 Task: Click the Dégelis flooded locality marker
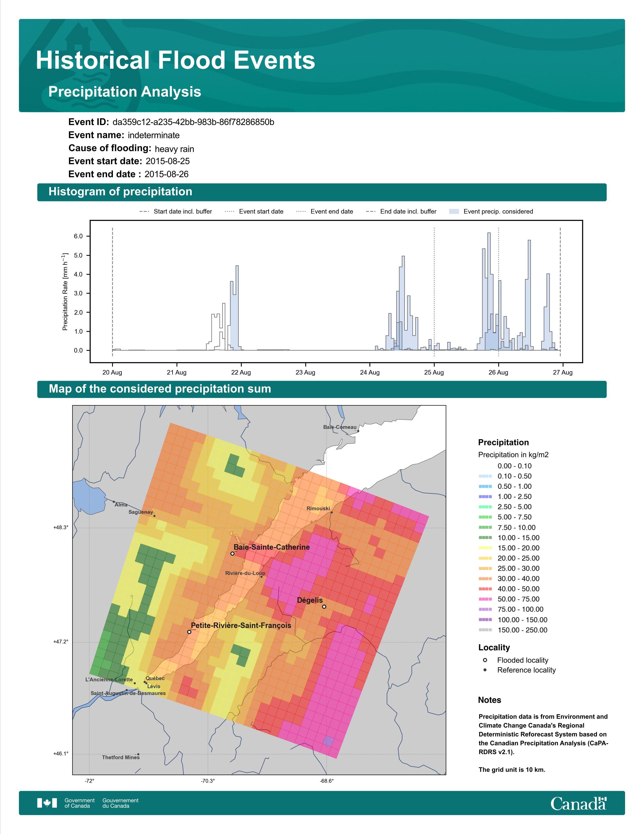click(324, 606)
